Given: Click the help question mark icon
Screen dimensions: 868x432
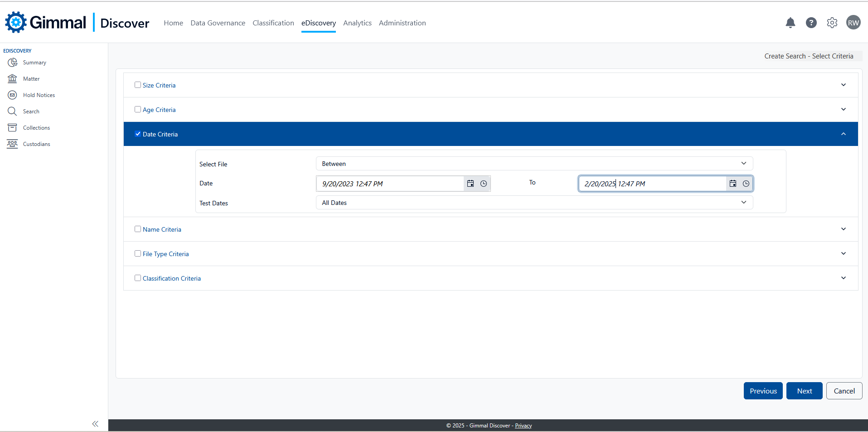Looking at the screenshot, I should [x=811, y=23].
